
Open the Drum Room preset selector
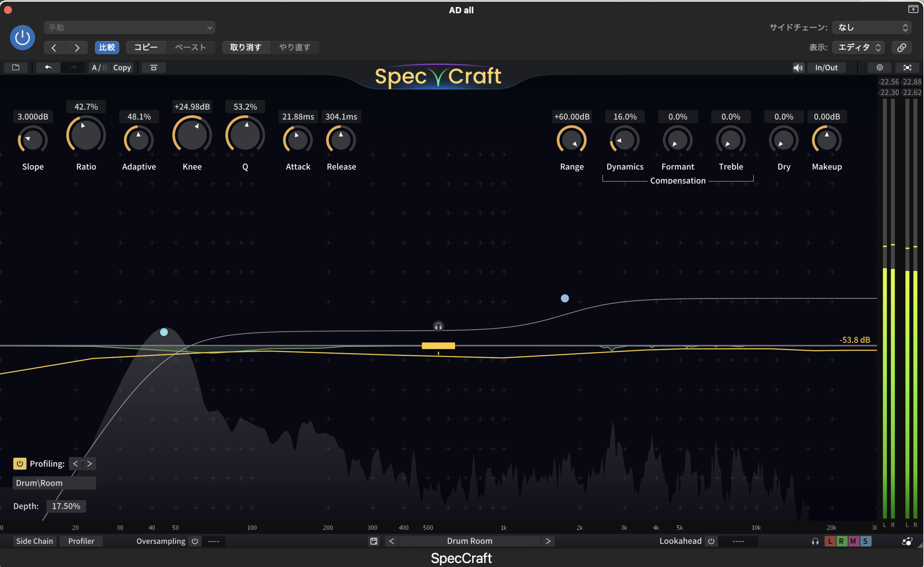470,541
